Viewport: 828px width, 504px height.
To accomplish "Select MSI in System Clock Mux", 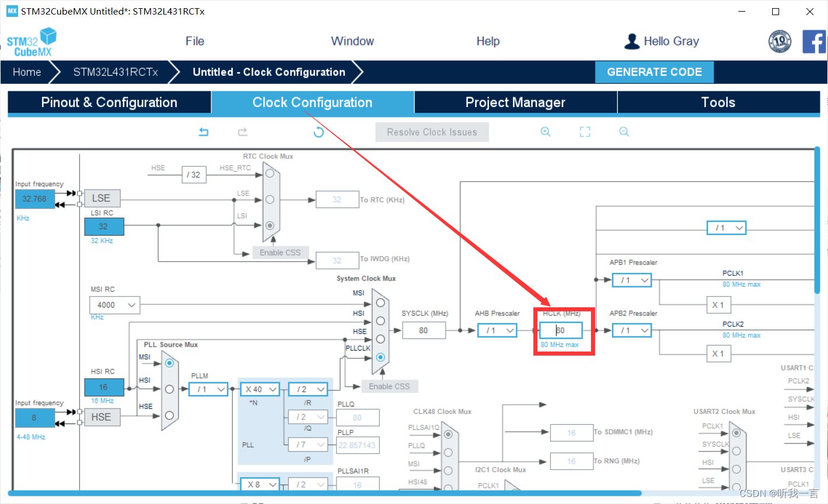I will point(380,303).
